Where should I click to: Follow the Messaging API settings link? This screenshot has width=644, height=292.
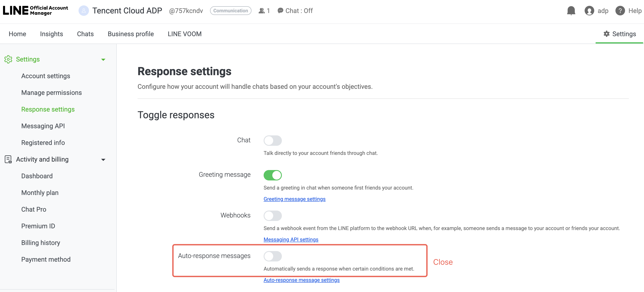tap(291, 239)
